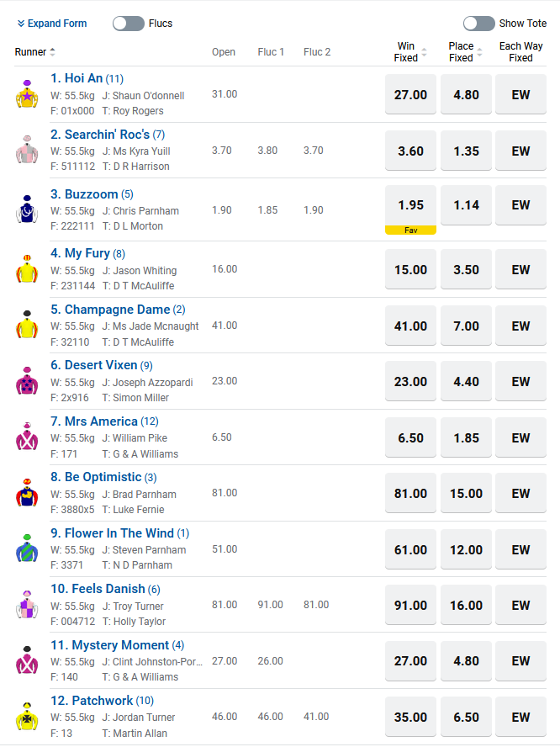Select Mystery Moment's 27.00 win odds
Image resolution: width=560 pixels, height=747 pixels.
pos(410,660)
